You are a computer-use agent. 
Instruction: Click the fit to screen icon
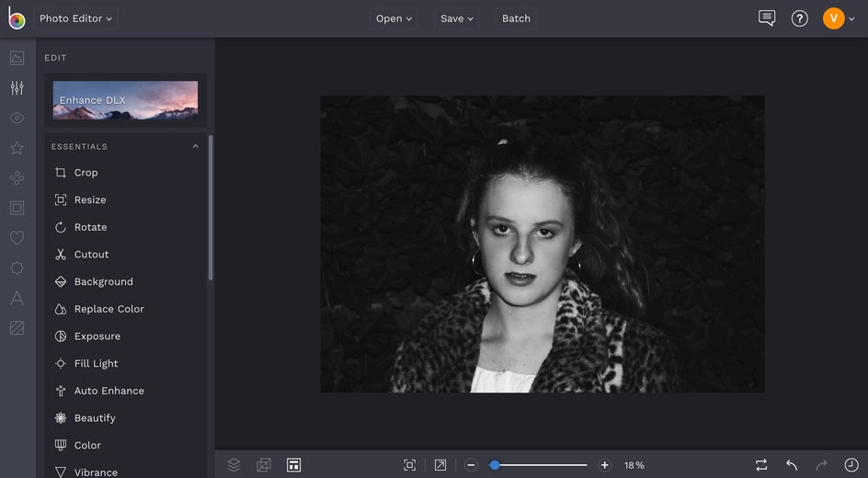410,465
